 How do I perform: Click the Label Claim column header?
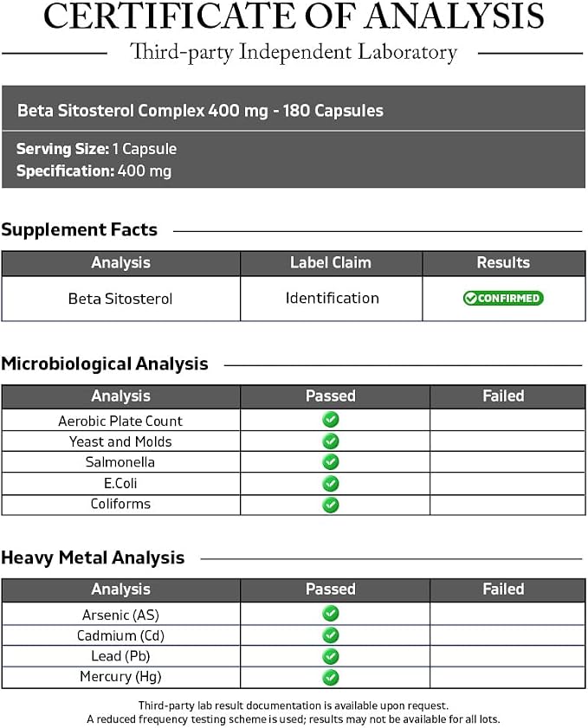pos(331,263)
